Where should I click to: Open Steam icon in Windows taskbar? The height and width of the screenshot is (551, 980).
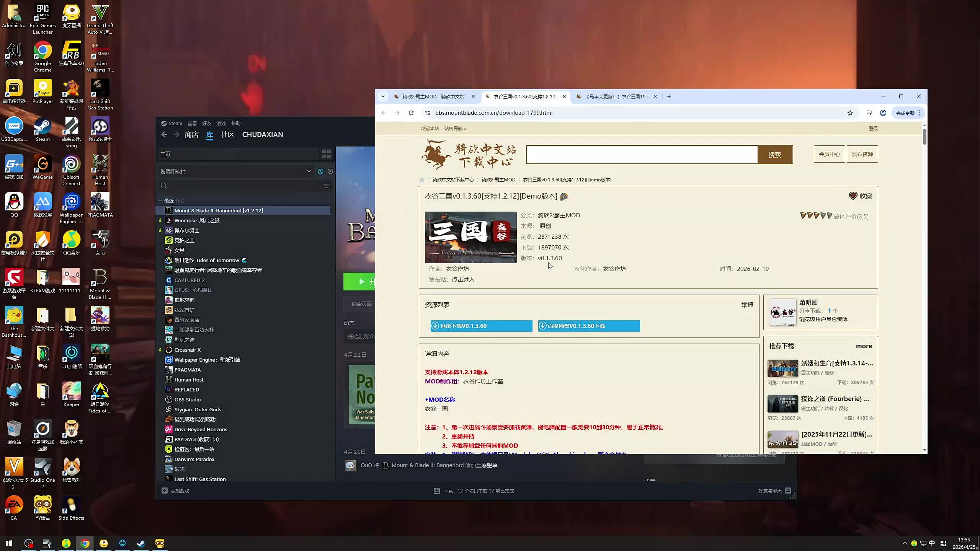(x=141, y=543)
